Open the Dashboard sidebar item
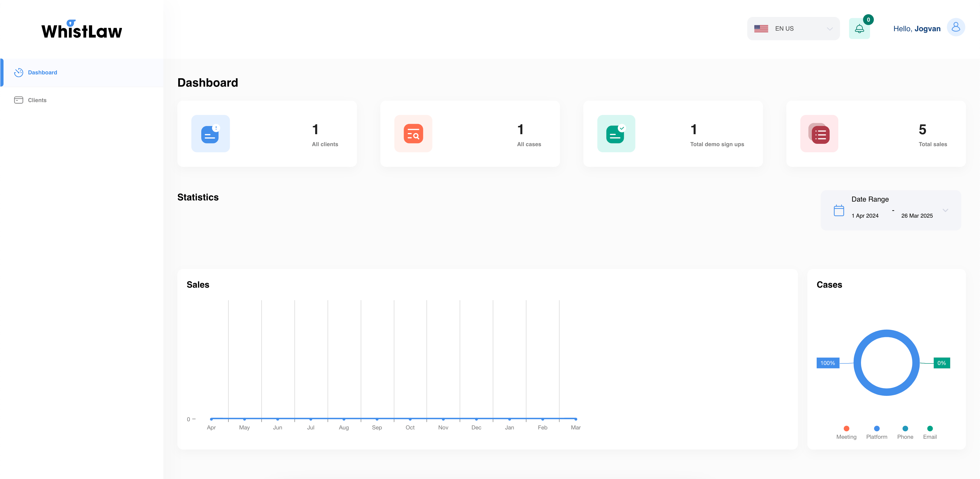The image size is (980, 479). (x=42, y=72)
